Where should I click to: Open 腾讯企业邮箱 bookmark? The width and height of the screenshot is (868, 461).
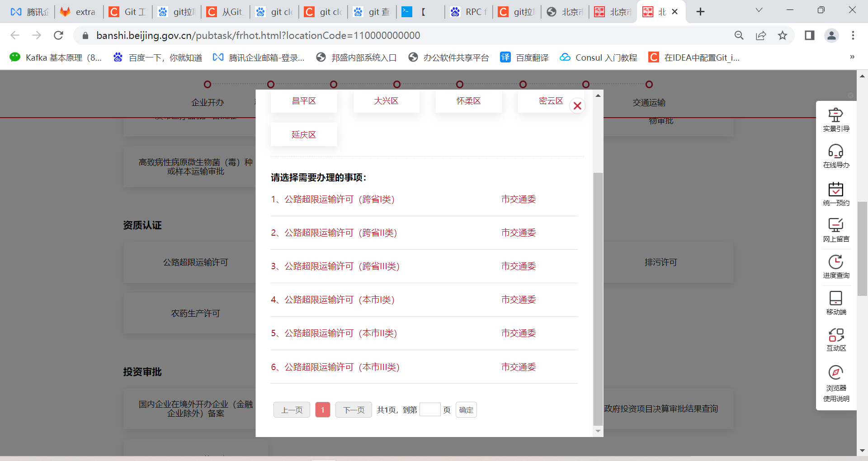tap(259, 57)
